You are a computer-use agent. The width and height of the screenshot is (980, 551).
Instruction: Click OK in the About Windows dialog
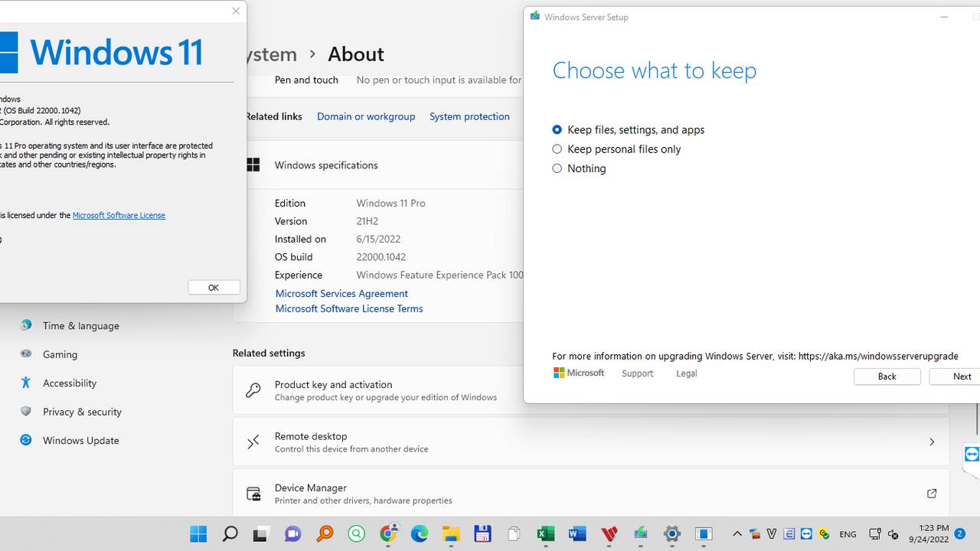tap(214, 288)
